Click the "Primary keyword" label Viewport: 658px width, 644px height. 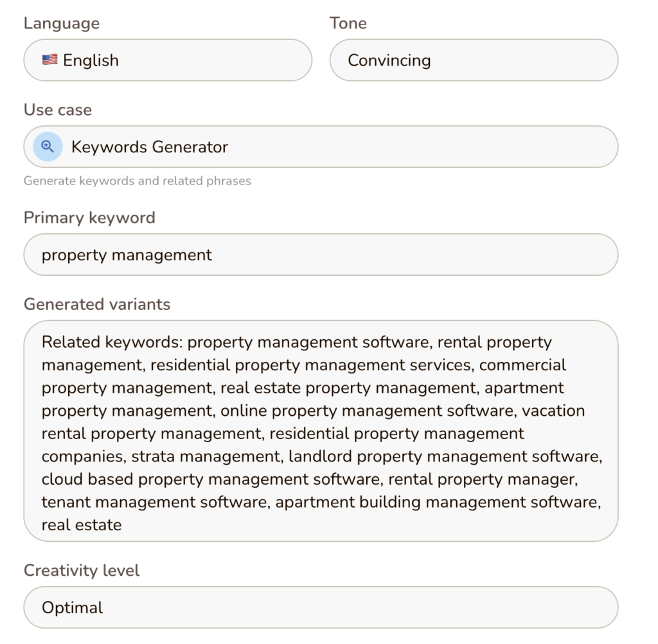pos(89,218)
